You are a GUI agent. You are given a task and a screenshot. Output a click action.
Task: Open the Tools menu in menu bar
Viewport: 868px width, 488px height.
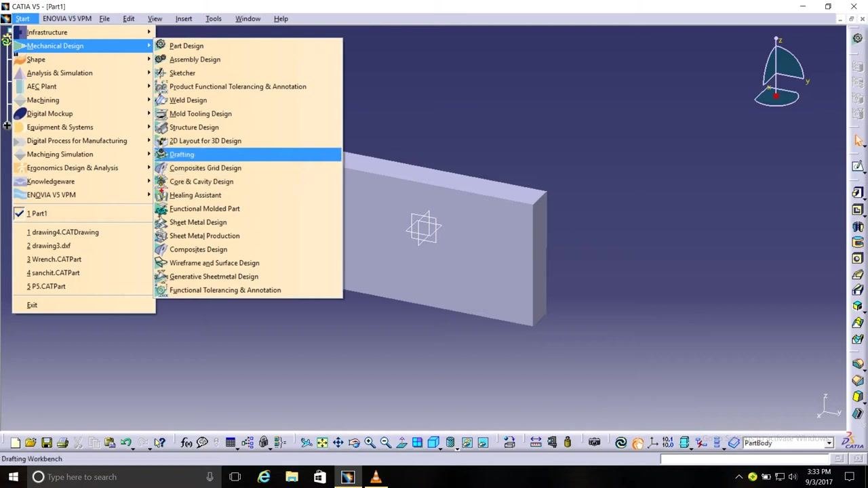pos(213,18)
